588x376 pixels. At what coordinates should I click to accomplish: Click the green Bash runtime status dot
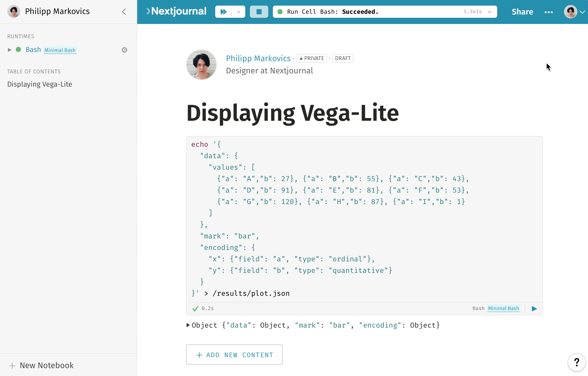18,50
